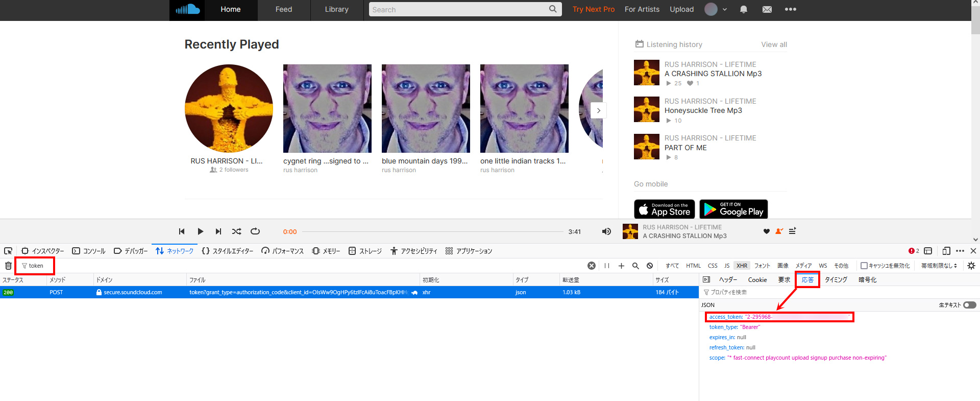The image size is (980, 401).
Task: Open the RUS HARRISON round artist thumbnail
Action: (x=229, y=108)
